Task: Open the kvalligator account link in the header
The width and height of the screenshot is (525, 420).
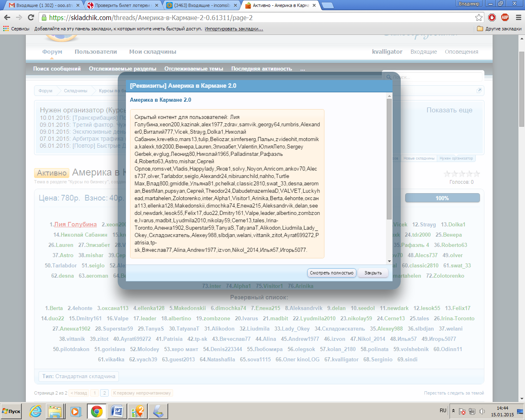Action: click(x=387, y=52)
